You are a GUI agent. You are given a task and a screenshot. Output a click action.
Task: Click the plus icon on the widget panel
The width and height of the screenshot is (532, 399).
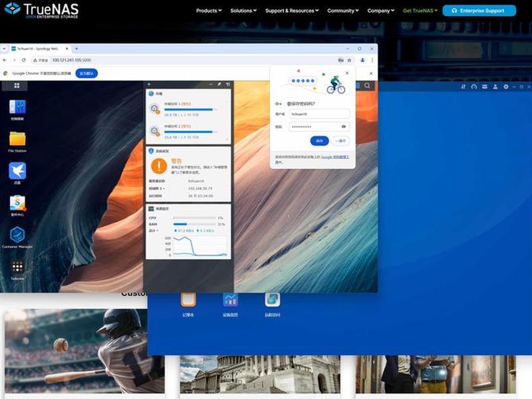(149, 84)
